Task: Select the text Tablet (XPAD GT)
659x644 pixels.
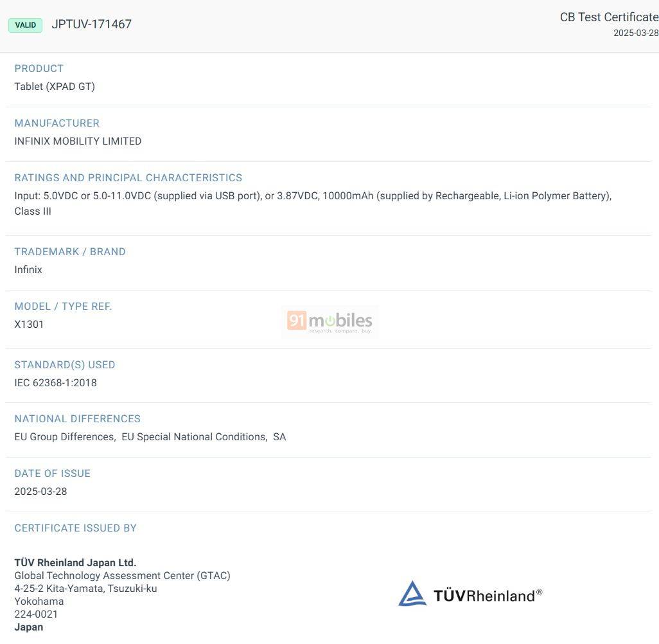Action: (55, 87)
